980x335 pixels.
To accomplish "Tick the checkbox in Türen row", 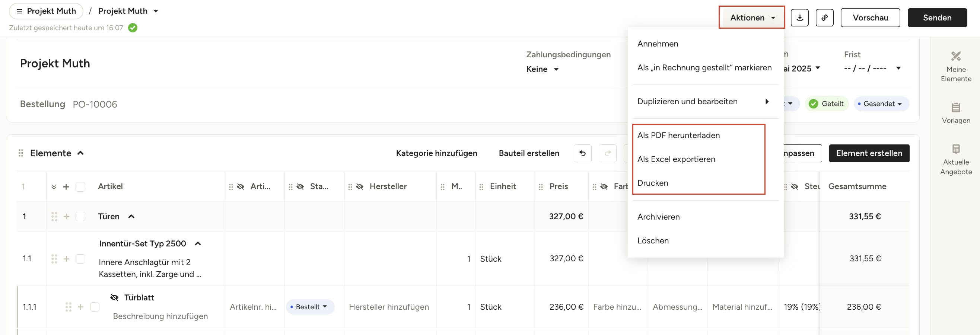I will pos(80,216).
